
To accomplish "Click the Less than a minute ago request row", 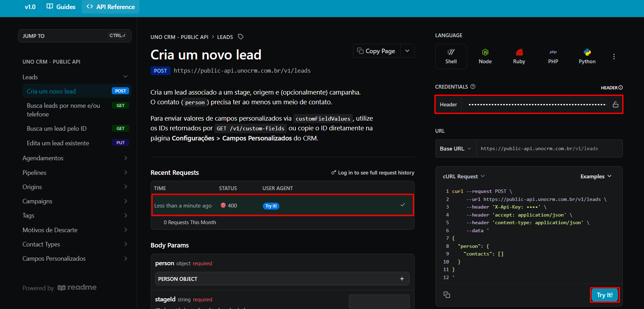I will coord(283,205).
